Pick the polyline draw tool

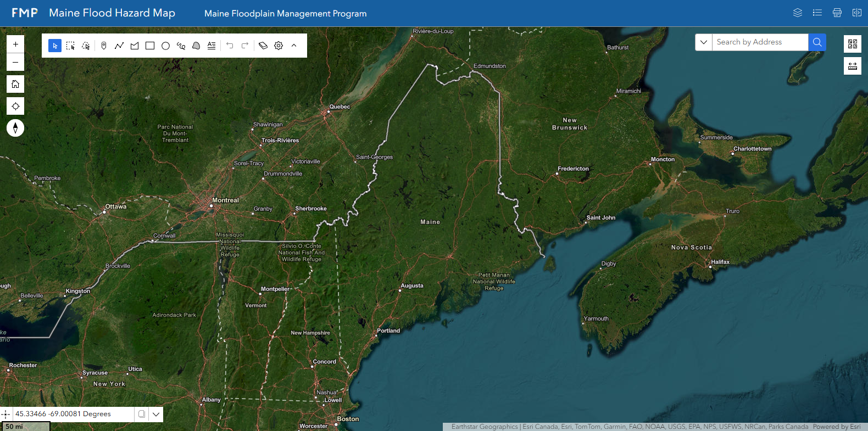pyautogui.click(x=119, y=46)
